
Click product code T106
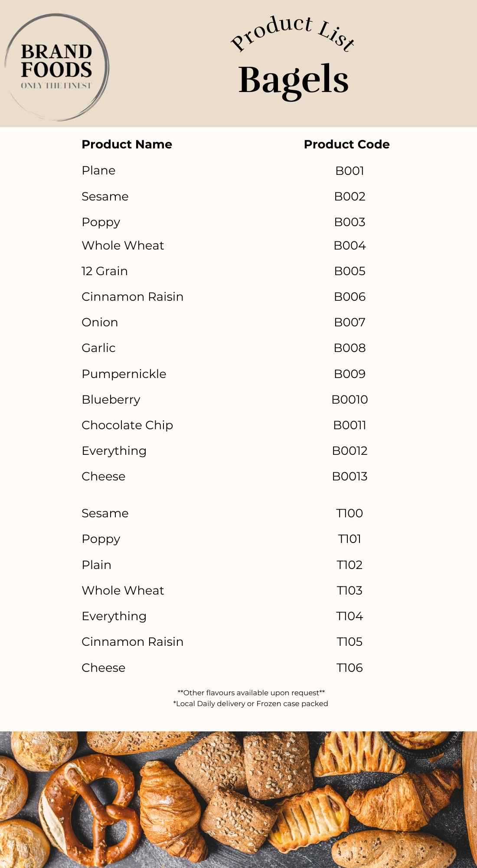tap(350, 668)
